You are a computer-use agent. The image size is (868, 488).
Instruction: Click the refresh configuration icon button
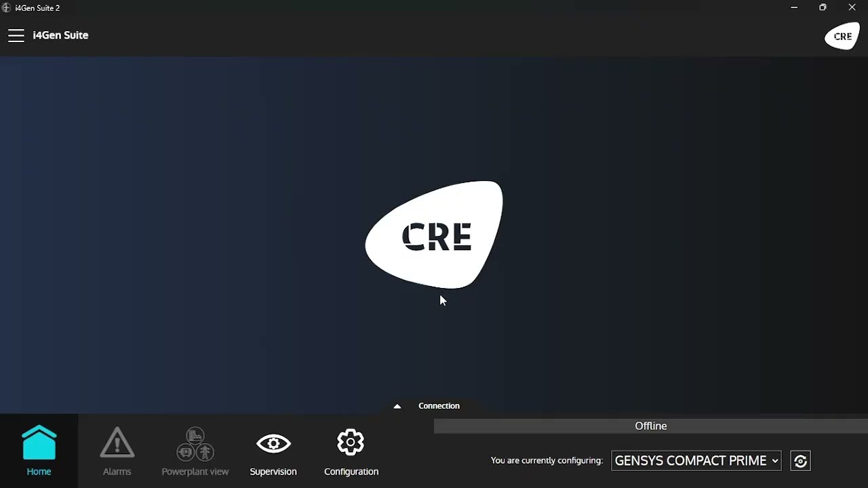[800, 461]
